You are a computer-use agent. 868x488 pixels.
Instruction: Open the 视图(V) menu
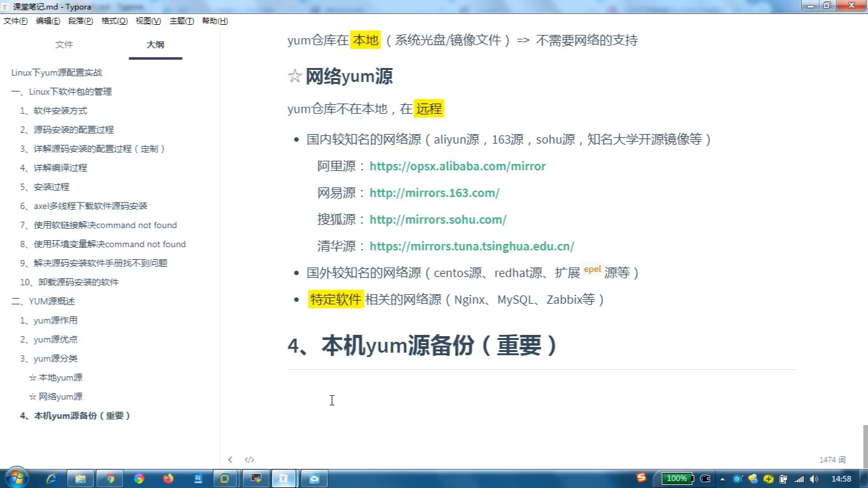(x=148, y=21)
